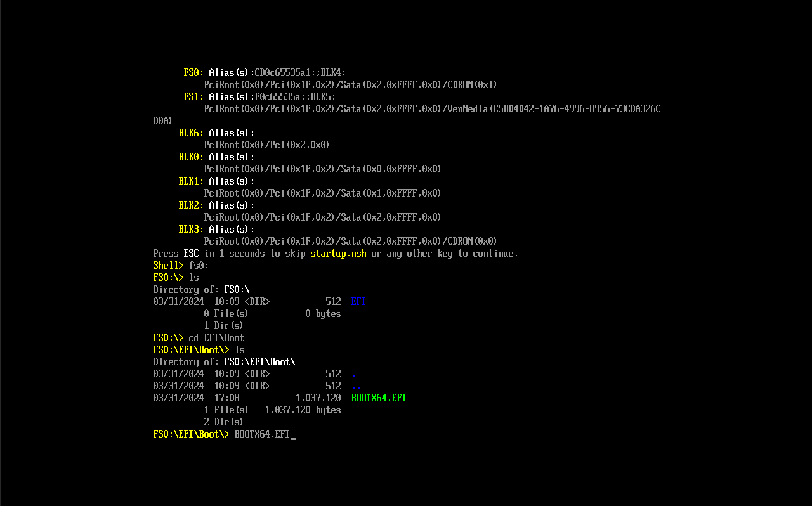The image size is (812, 506).
Task: Select the BOOTX64.EFI file entry
Action: point(379,398)
